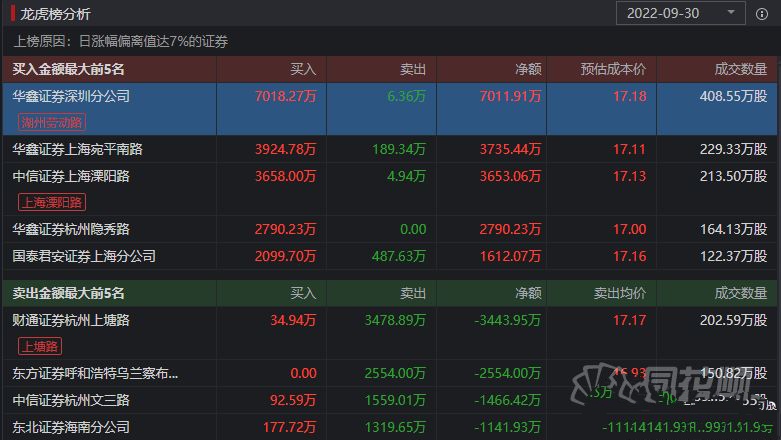Open the 2022-09-30 date dropdown
The image size is (781, 440).
680,13
